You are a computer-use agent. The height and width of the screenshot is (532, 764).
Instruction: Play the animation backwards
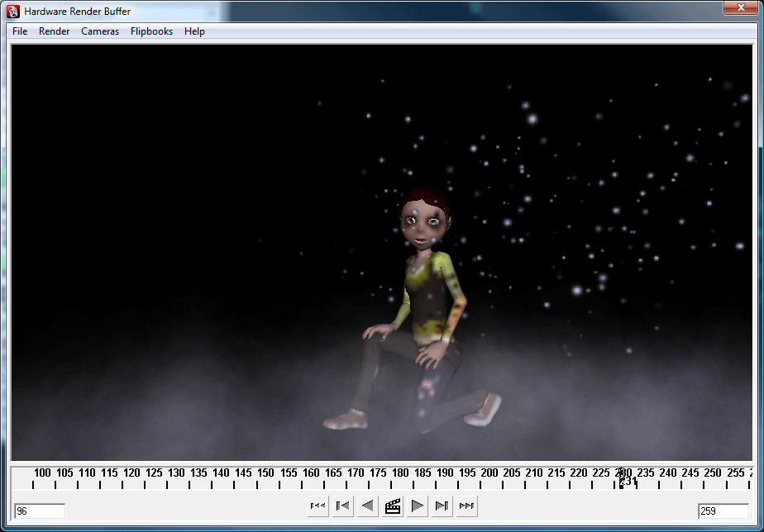(367, 506)
